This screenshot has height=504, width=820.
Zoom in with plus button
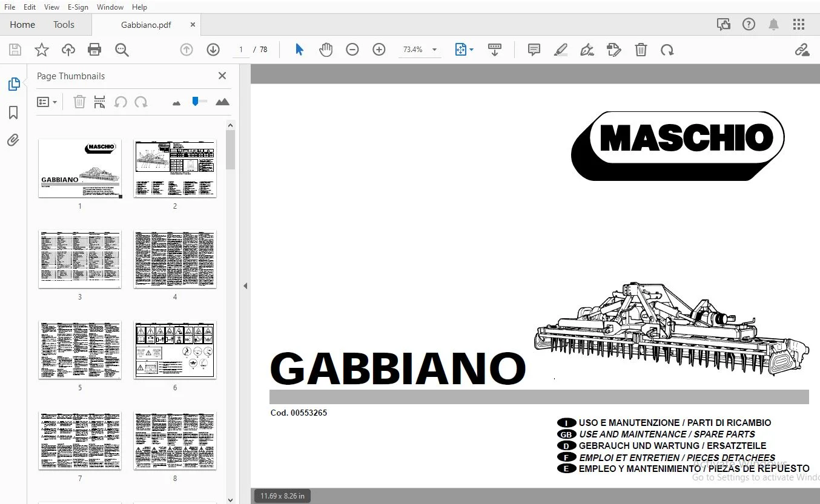(379, 50)
